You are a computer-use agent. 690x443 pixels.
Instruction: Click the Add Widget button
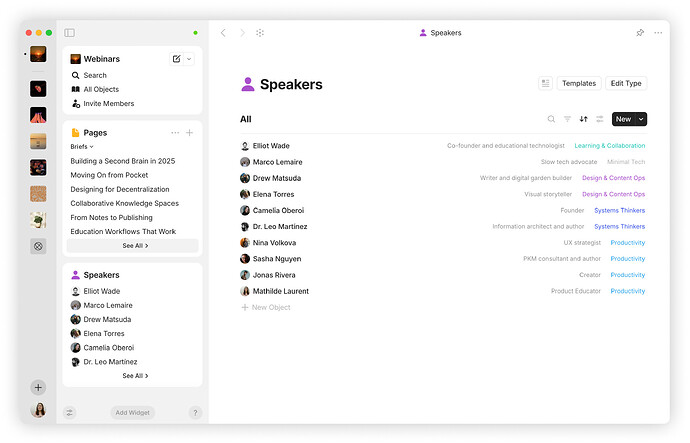[x=132, y=413]
